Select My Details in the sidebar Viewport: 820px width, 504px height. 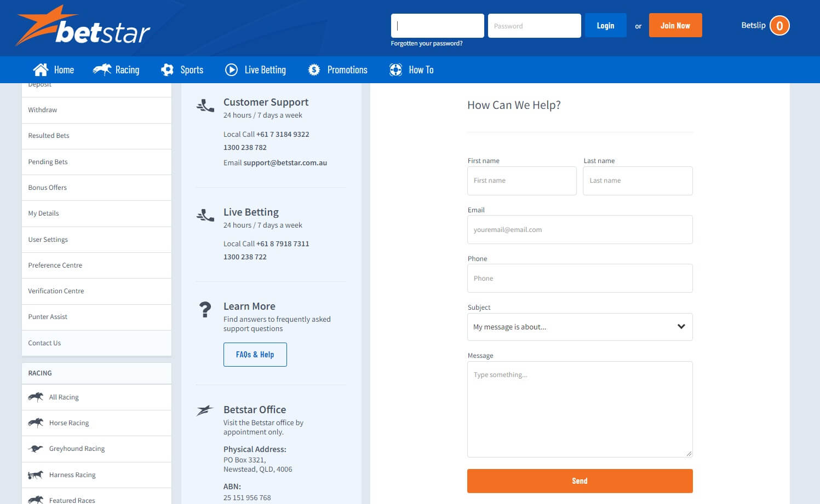(96, 213)
